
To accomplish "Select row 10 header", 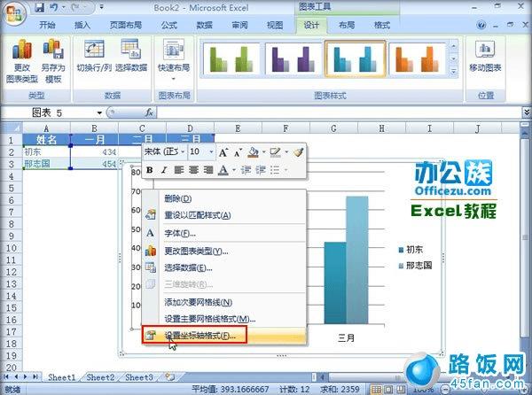I will click(x=12, y=248).
